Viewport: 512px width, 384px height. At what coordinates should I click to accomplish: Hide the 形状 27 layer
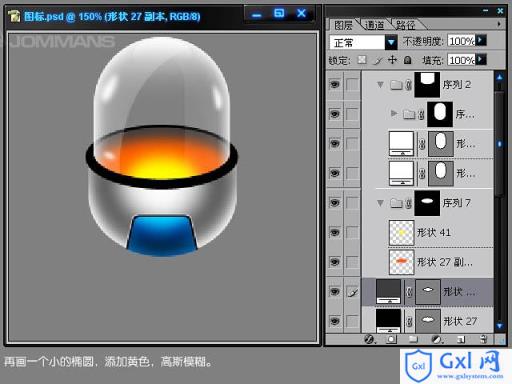pos(334,321)
